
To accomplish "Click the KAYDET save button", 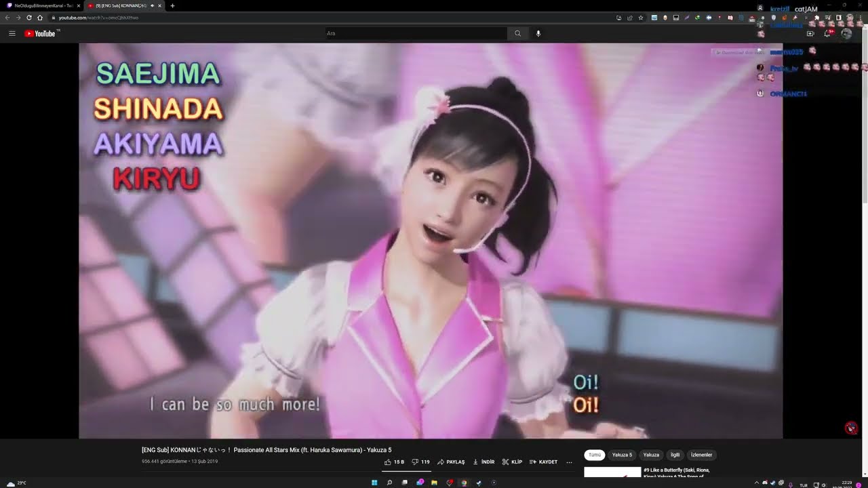I will pos(543,462).
